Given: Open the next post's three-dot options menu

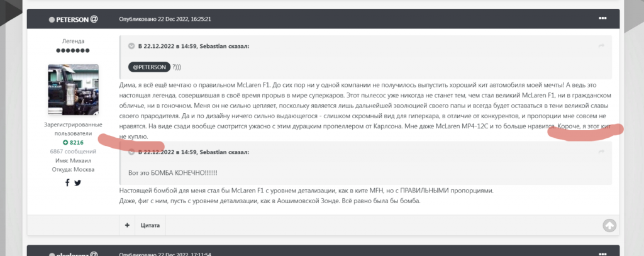Looking at the screenshot, I should coord(602,253).
